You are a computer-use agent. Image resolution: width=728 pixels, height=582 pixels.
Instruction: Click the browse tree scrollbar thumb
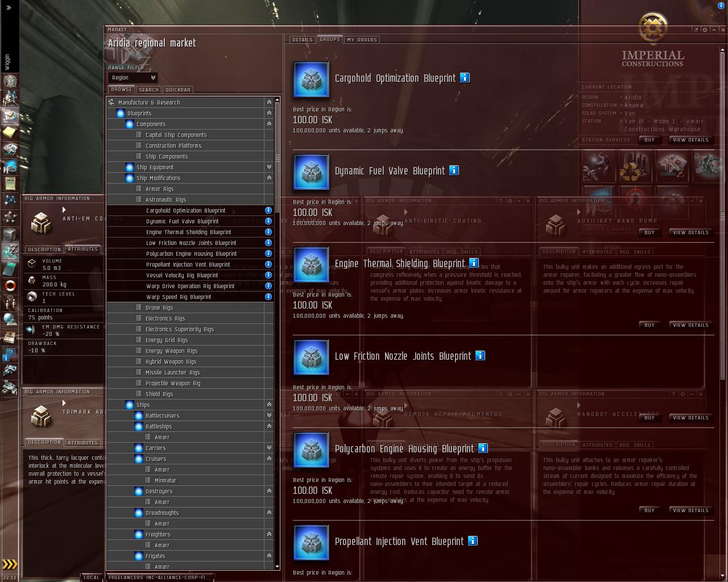click(x=277, y=157)
